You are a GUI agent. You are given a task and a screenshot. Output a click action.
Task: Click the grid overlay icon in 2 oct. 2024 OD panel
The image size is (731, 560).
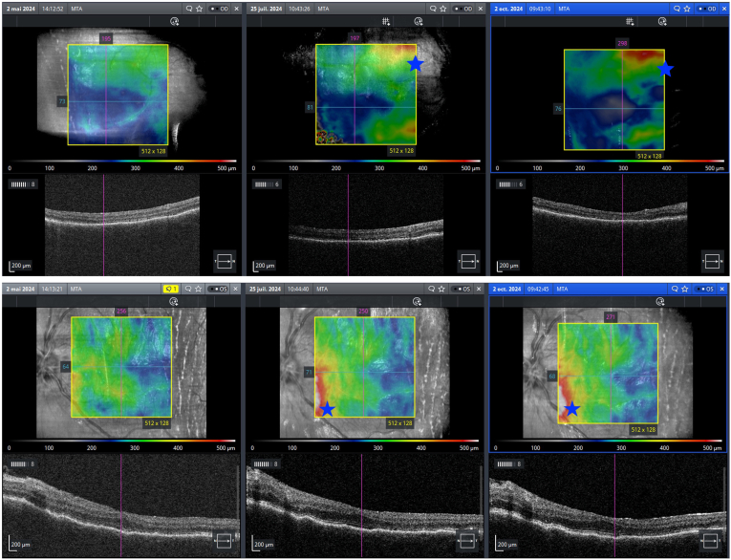tap(630, 21)
